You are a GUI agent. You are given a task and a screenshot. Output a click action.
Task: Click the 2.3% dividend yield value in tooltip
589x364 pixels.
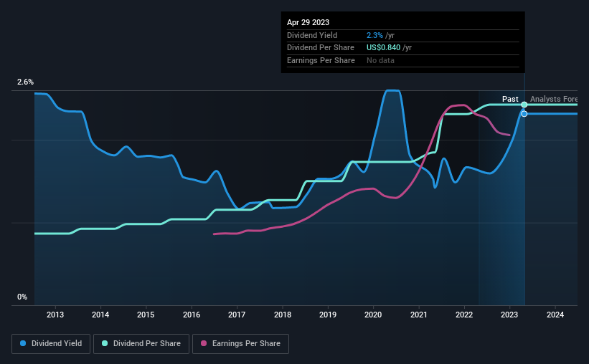pos(374,35)
